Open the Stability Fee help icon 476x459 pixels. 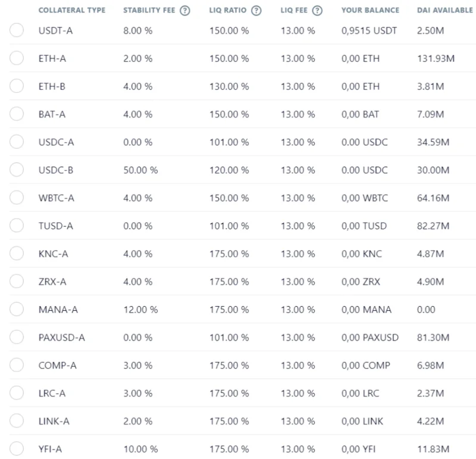coord(185,11)
